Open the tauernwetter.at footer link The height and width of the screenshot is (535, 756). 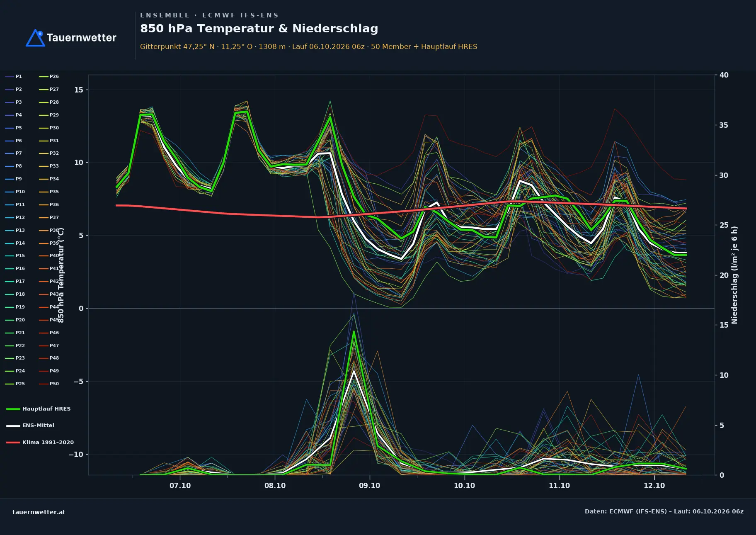(39, 512)
